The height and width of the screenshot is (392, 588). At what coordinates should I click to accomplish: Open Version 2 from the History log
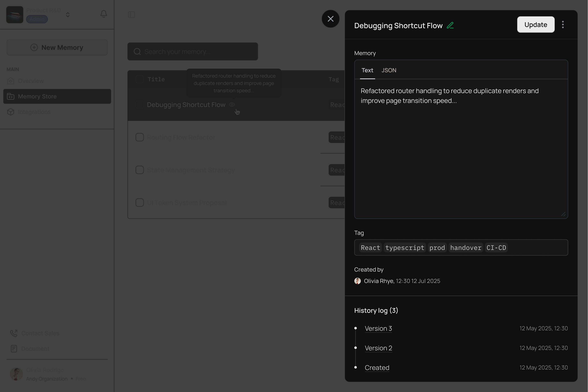[378, 348]
